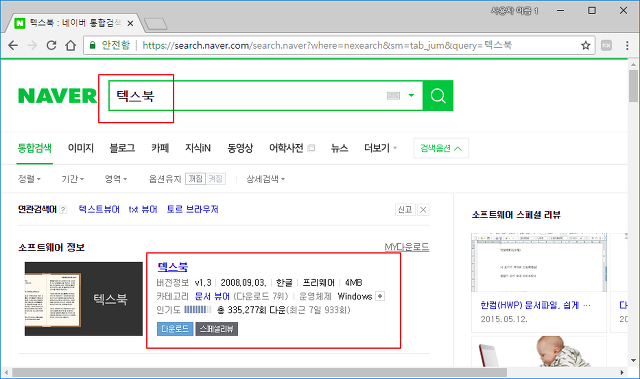Expand the operating system plus icon next to Windows
The width and height of the screenshot is (640, 379).
pos(380,296)
